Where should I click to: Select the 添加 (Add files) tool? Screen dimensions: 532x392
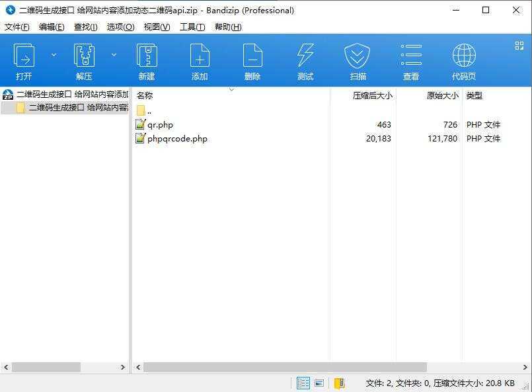(x=199, y=59)
